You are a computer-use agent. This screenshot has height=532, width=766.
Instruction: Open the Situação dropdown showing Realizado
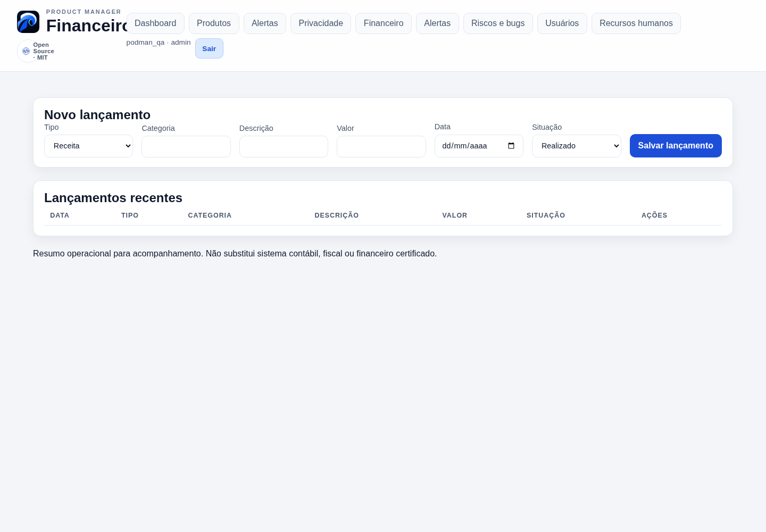577,146
